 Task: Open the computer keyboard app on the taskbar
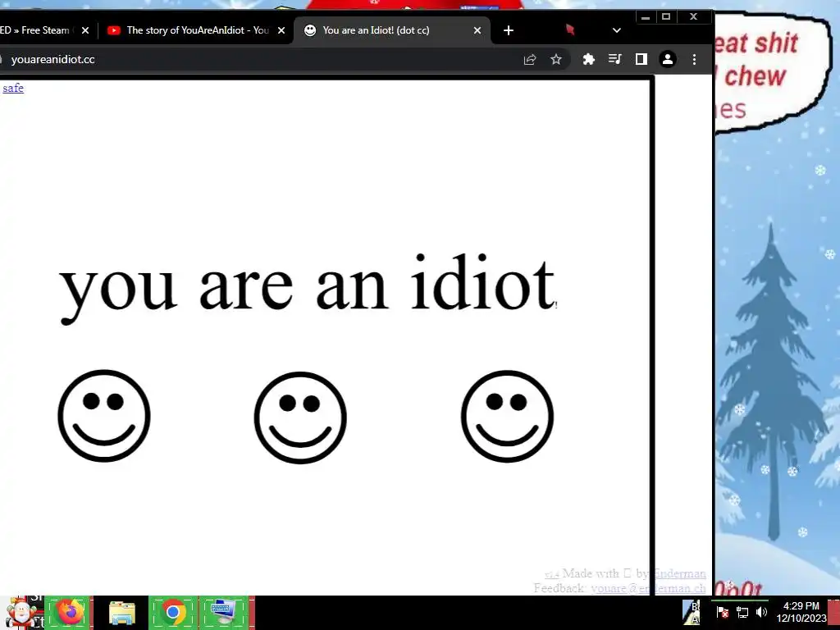[225, 613]
